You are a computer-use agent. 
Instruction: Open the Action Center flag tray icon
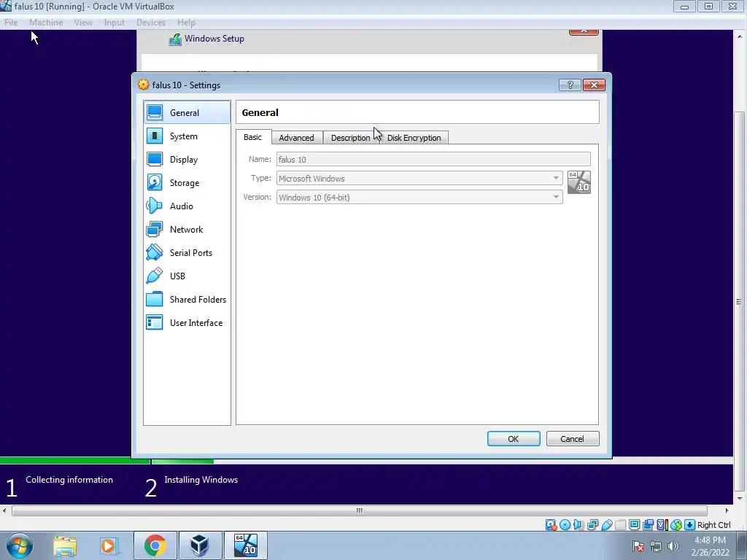638,546
